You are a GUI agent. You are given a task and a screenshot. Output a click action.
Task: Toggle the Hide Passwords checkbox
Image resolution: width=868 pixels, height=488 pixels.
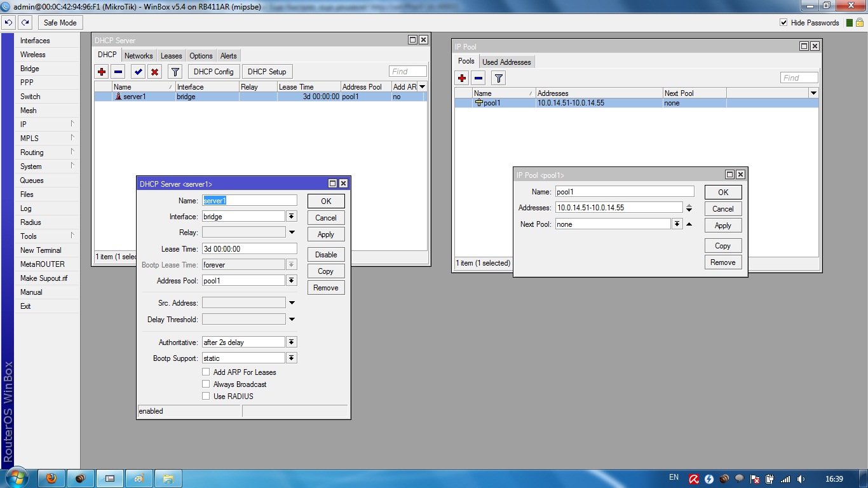coord(783,23)
